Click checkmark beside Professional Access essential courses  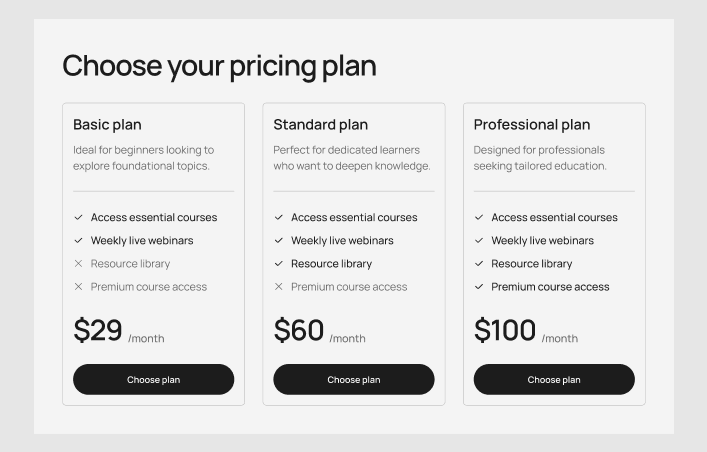click(478, 217)
